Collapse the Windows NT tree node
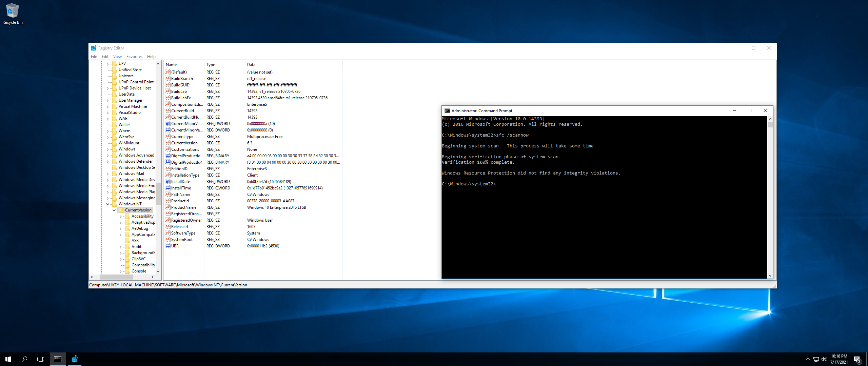 tap(108, 204)
